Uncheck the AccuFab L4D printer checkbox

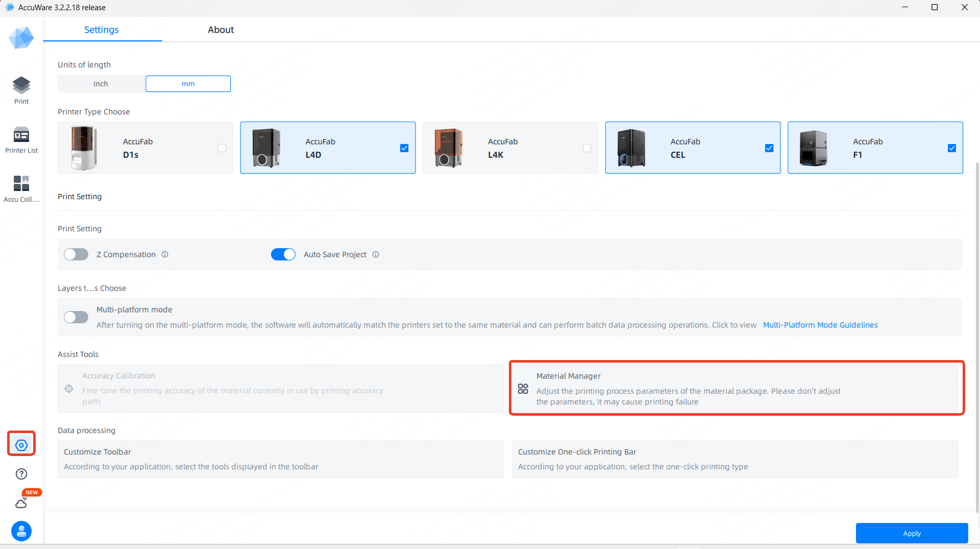404,148
